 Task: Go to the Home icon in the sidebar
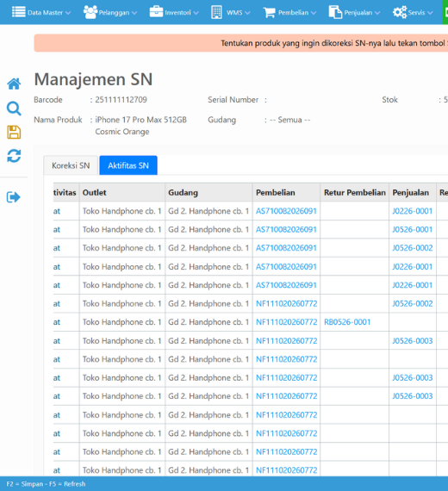click(14, 84)
